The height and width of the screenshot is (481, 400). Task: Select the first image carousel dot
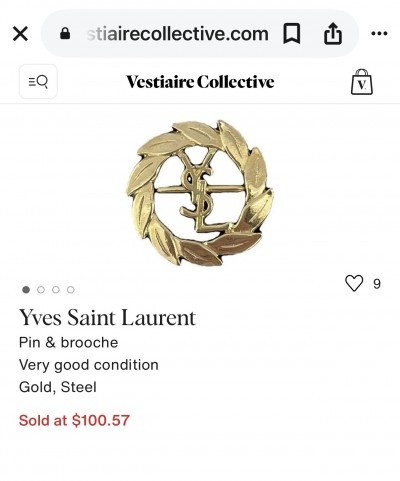(x=26, y=290)
